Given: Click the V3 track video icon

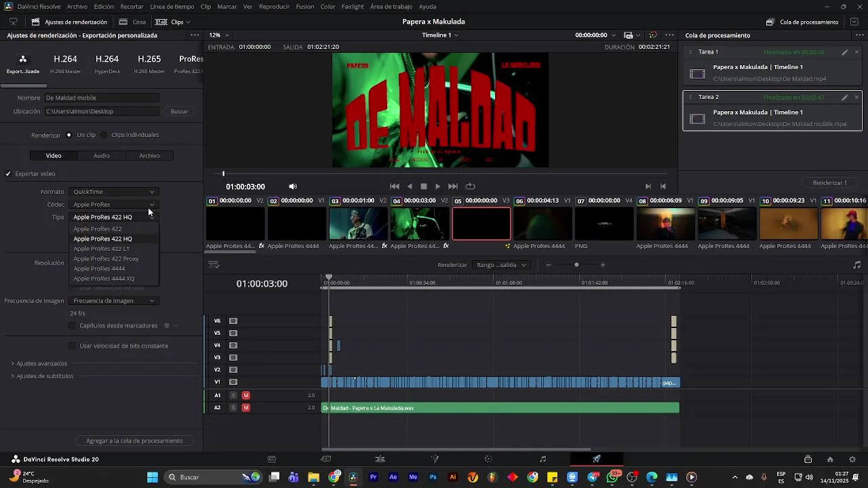Looking at the screenshot, I should [233, 357].
